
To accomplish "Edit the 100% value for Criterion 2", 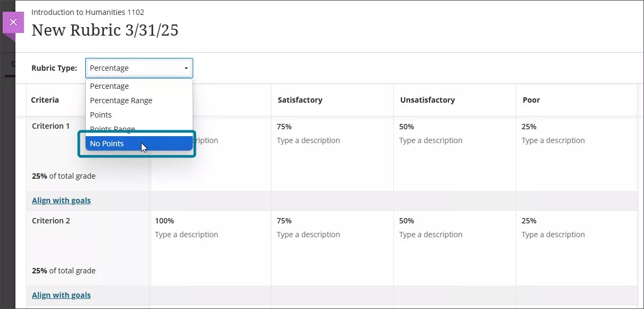I will [164, 220].
